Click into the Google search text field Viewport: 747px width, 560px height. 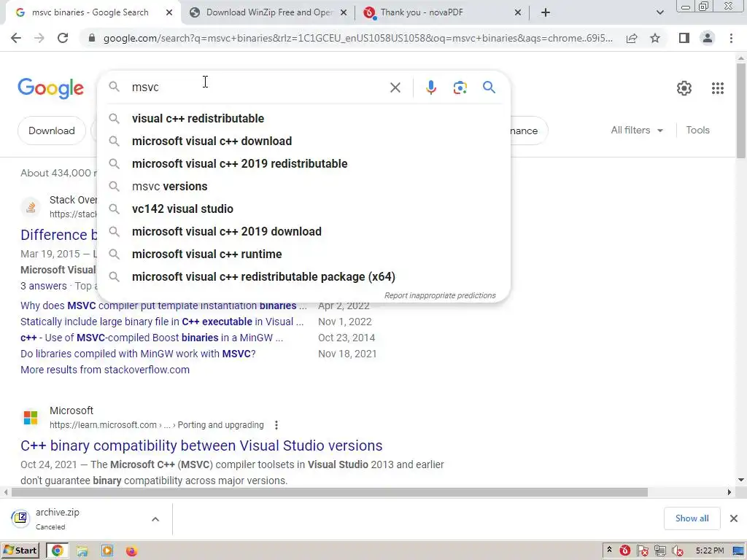[x=258, y=87]
